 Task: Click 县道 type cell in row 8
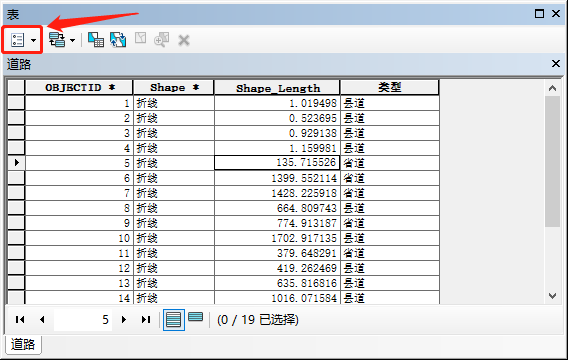[390, 208]
